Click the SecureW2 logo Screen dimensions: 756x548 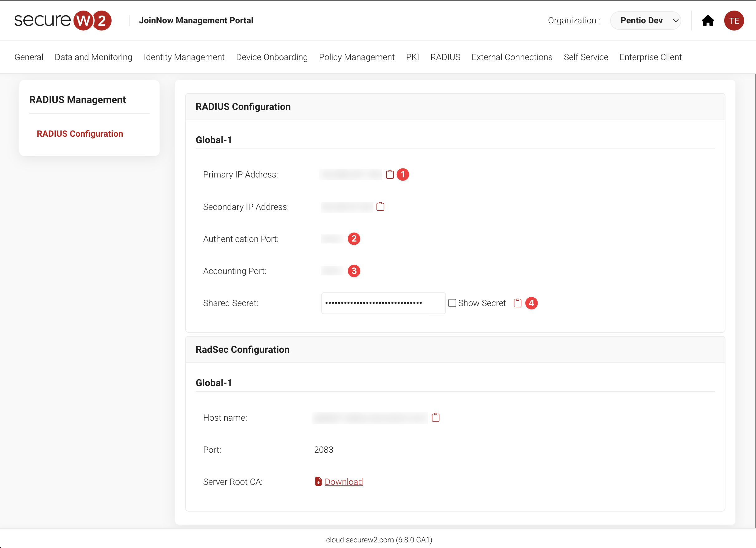(63, 20)
